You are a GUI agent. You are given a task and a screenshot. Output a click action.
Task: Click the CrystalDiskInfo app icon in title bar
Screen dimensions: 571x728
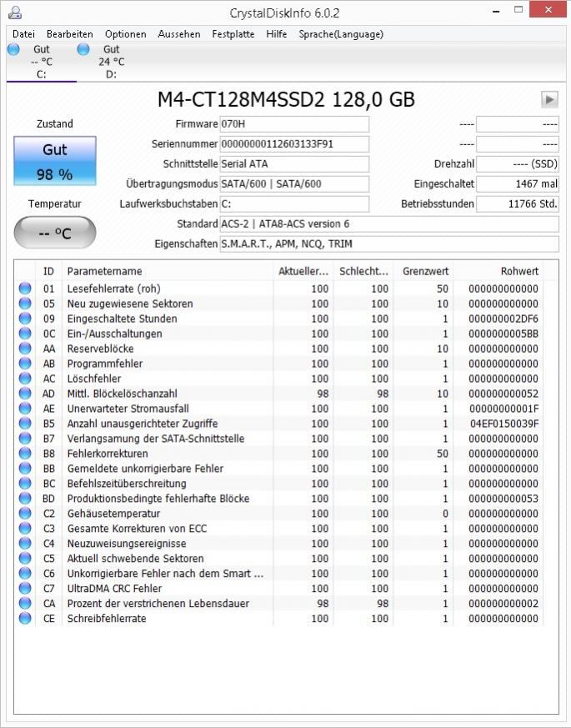click(15, 12)
